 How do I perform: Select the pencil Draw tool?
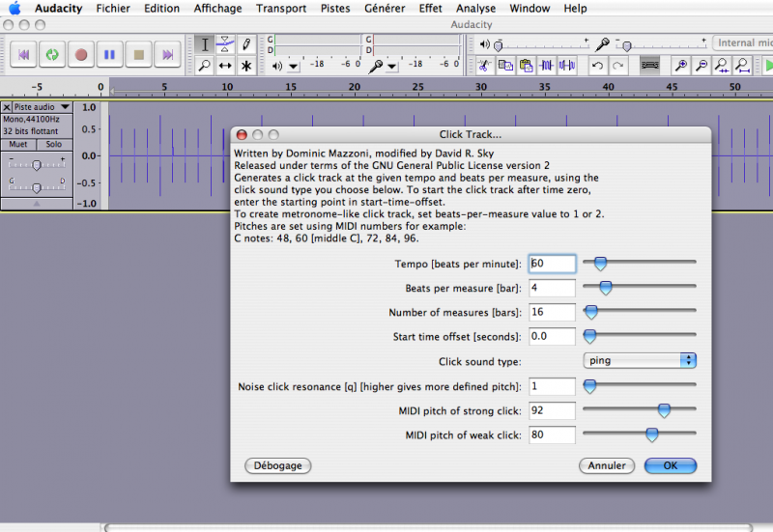pyautogui.click(x=246, y=44)
